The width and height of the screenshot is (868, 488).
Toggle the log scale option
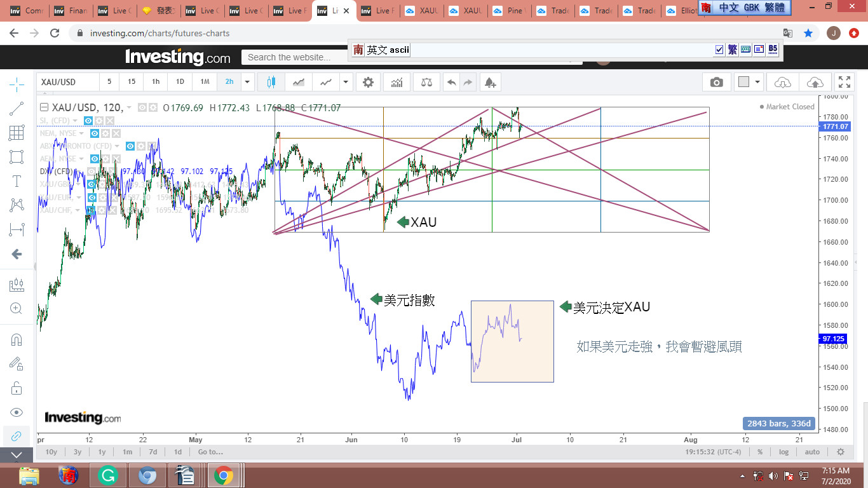tap(784, 452)
